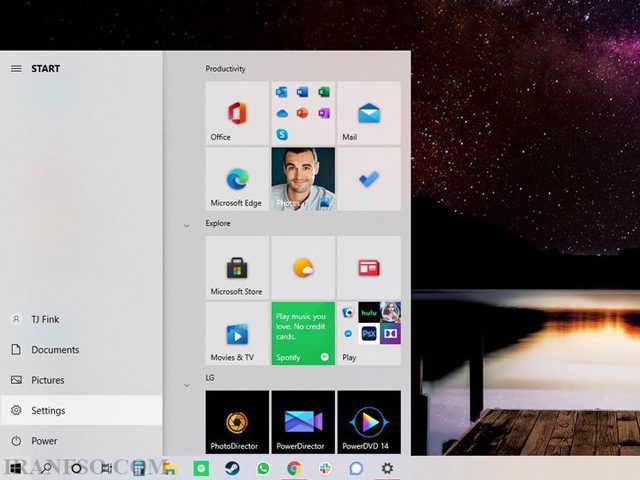Open Pictures from Start sidebar
Image resolution: width=640 pixels, height=480 pixels.
click(81, 380)
